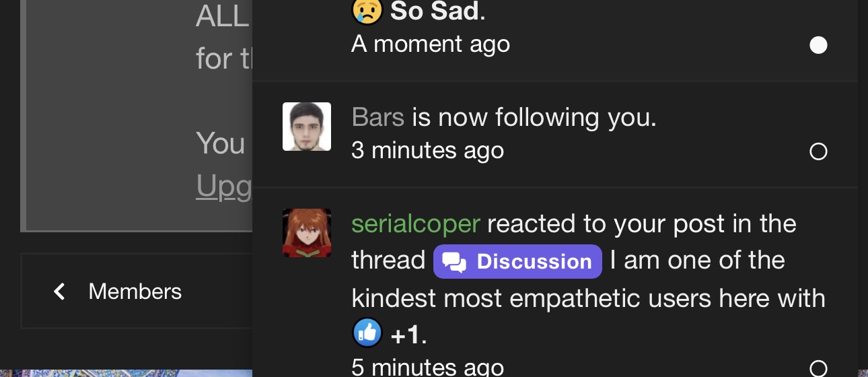Screen dimensions: 868x377
Task: Click the 'A moment ago' timestamp
Action: click(431, 44)
